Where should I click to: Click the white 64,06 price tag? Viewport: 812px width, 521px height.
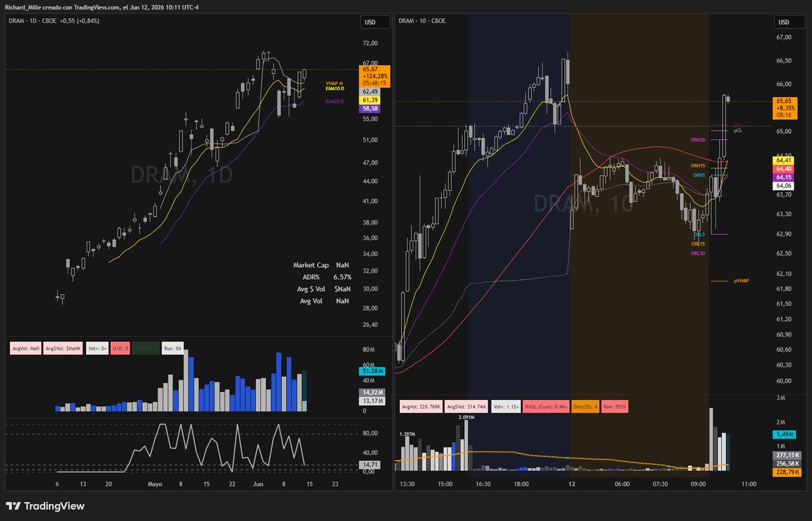(784, 185)
